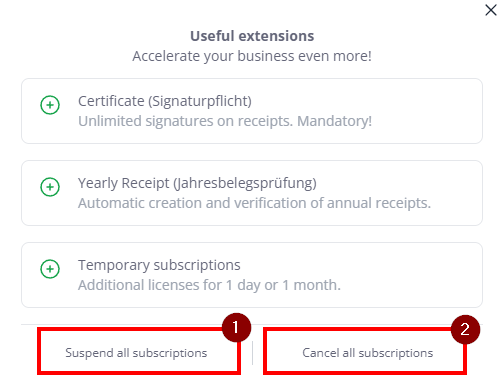Click 'Accelerate your business even more!' subtitle
This screenshot has height=381, width=502.
[x=252, y=56]
